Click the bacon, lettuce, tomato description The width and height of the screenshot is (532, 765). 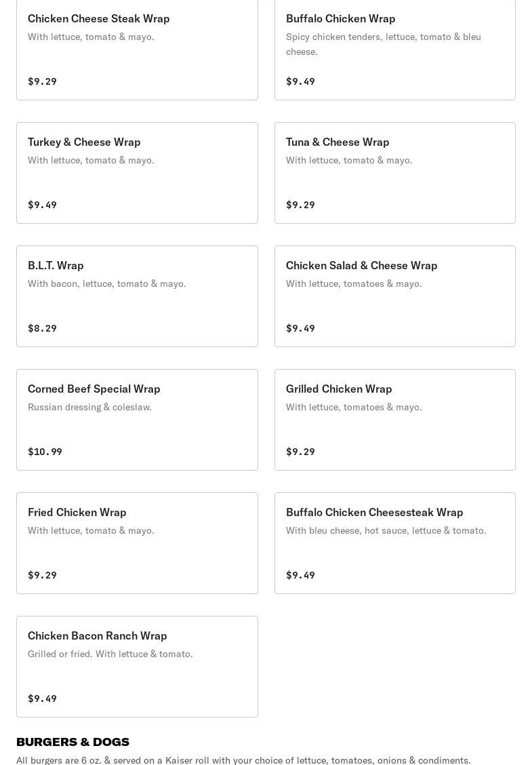pyautogui.click(x=107, y=283)
